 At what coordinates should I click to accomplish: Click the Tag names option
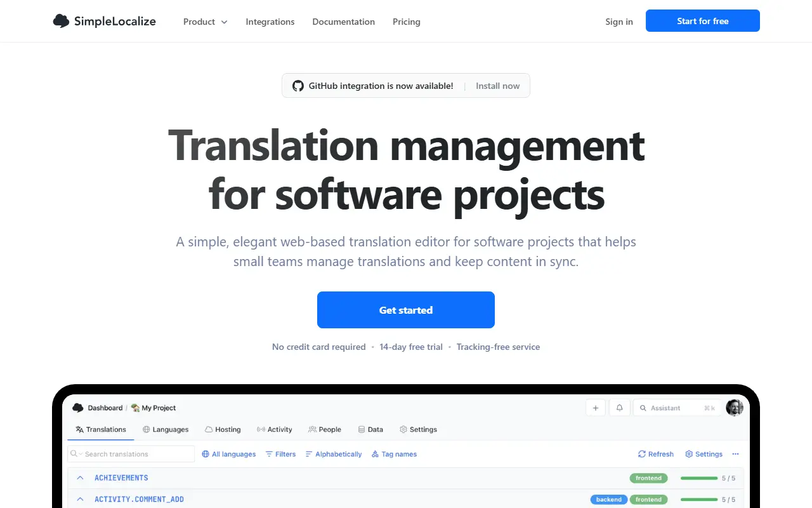click(395, 454)
